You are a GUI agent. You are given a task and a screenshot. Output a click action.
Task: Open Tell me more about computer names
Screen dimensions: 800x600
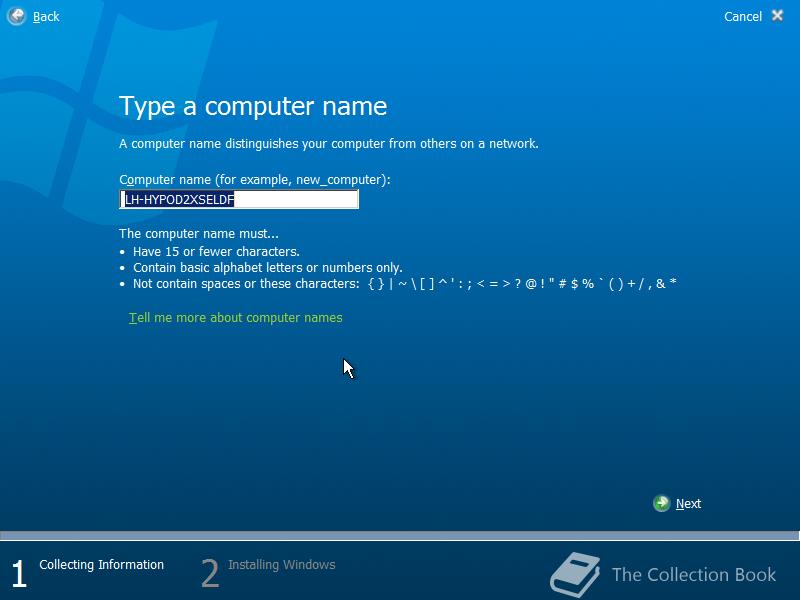235,318
